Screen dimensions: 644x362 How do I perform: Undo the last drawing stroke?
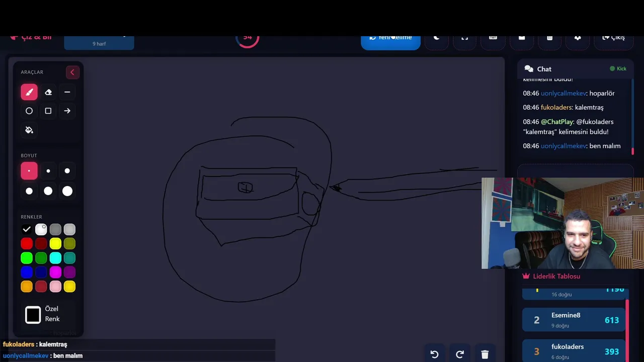435,354
